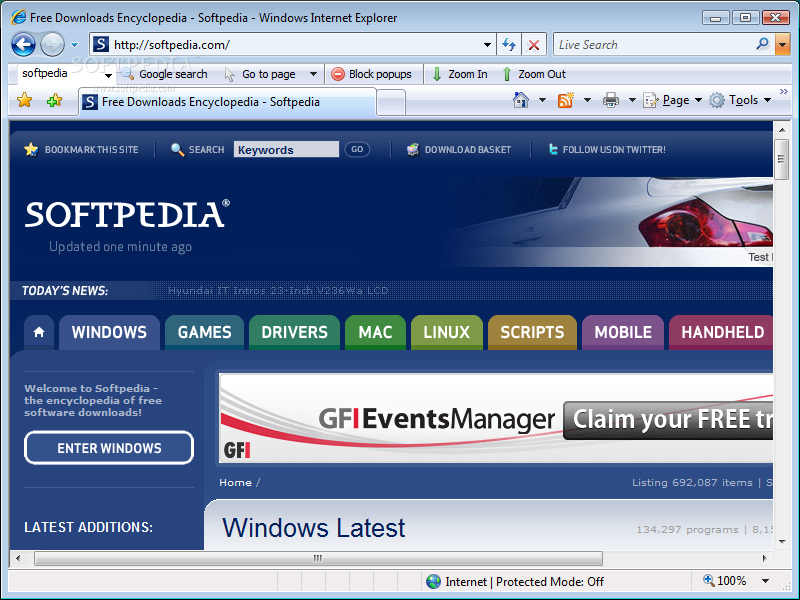Click the Add to Favorites icon
The width and height of the screenshot is (800, 600).
54,100
